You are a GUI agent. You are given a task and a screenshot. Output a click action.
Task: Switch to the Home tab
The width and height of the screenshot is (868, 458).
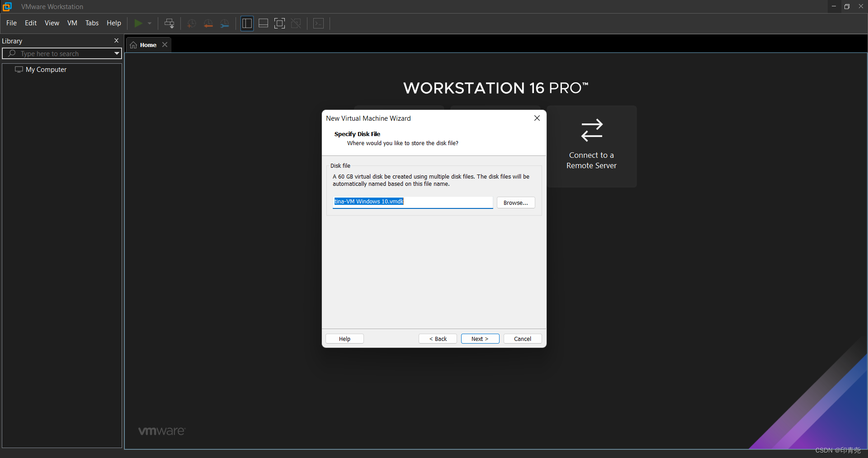coord(148,45)
